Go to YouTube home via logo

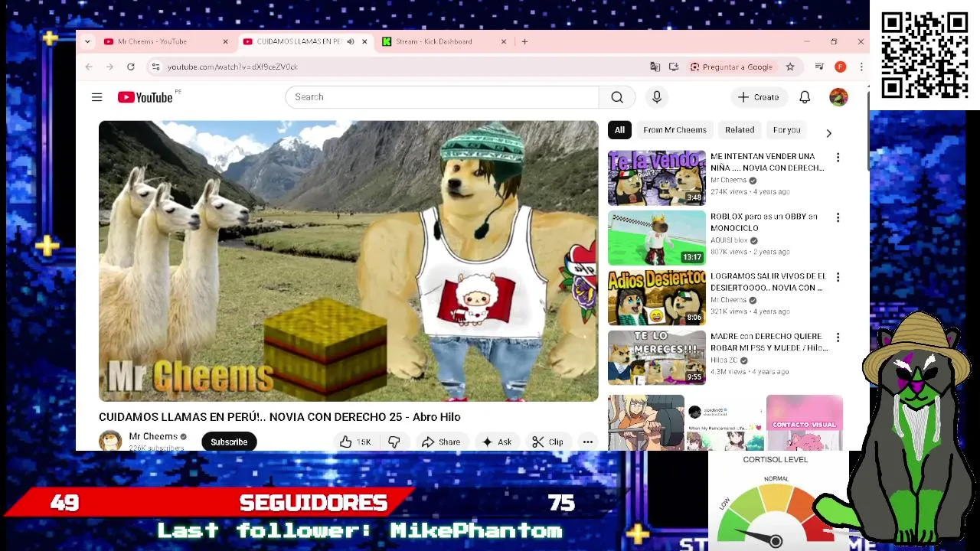coord(145,97)
